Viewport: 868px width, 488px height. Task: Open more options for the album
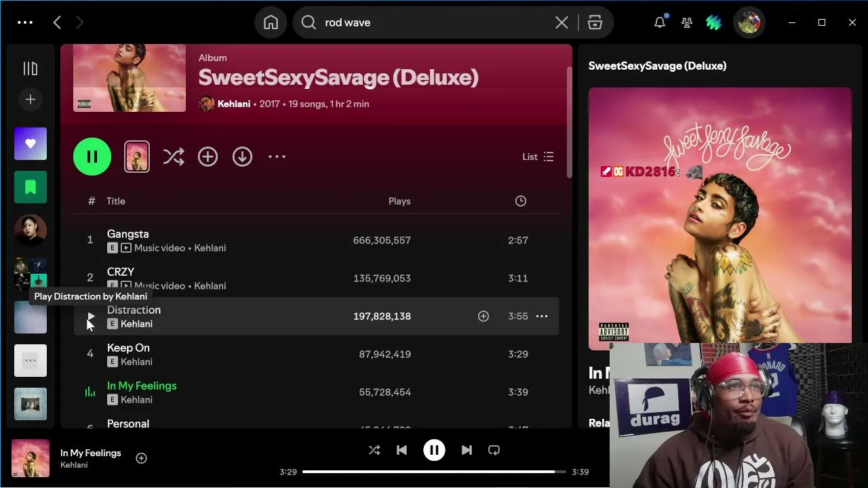(x=277, y=157)
